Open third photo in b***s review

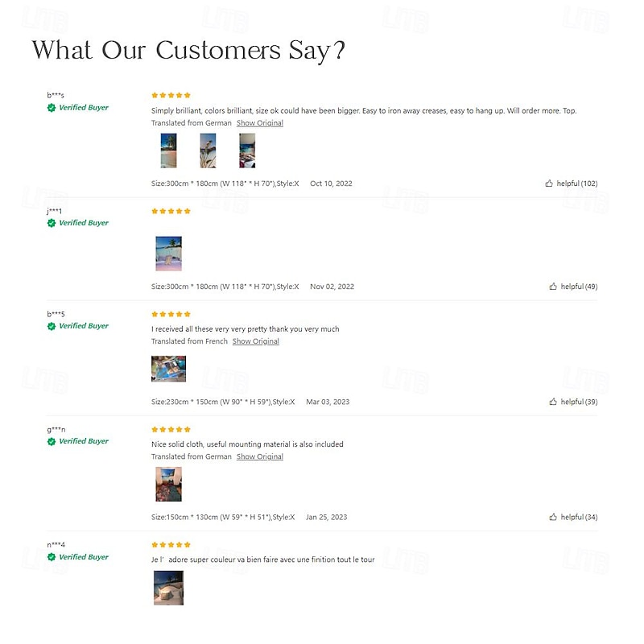[x=247, y=151]
